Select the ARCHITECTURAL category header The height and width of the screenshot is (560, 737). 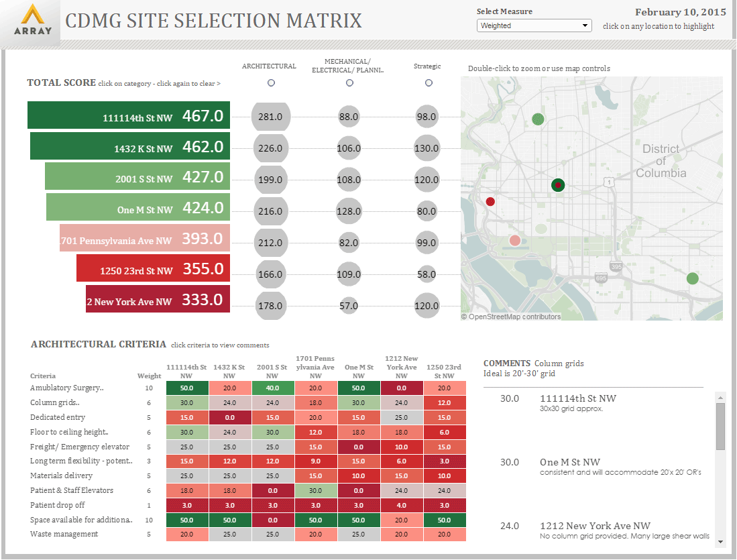[269, 66]
